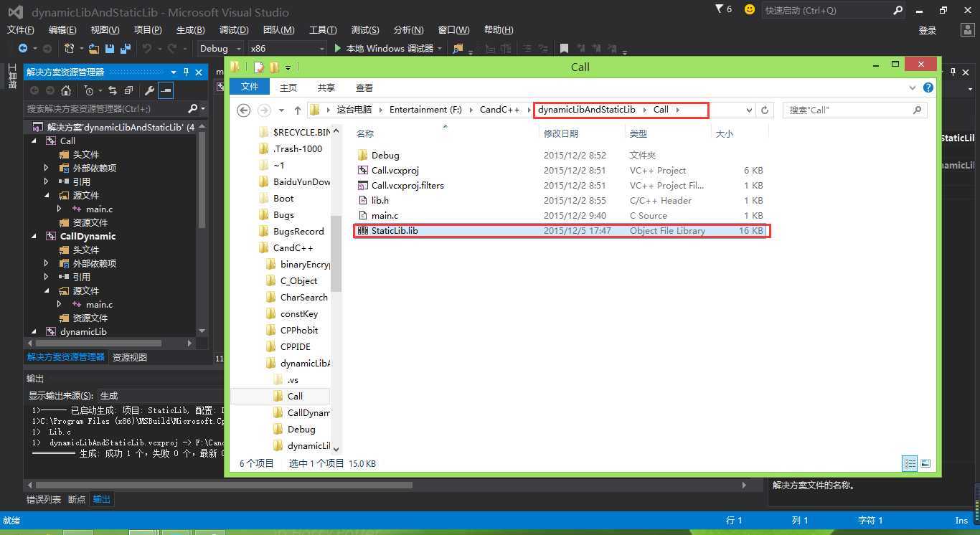Expand 外部依赖项 under Call project
Screen dimensions: 980x535
(x=47, y=168)
